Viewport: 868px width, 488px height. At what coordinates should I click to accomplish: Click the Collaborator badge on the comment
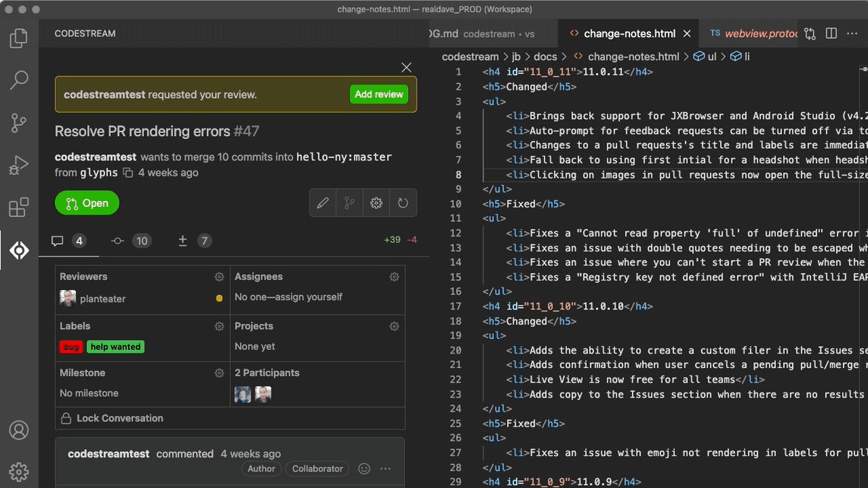point(318,468)
